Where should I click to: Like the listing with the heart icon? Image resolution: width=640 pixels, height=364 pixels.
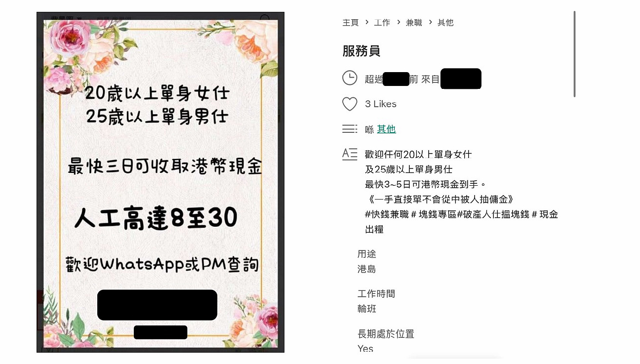[x=350, y=104]
